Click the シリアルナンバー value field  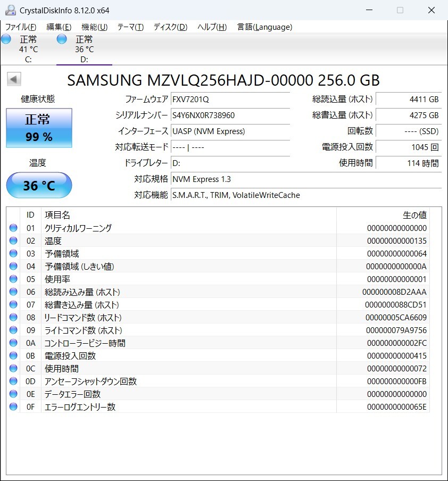tap(230, 115)
